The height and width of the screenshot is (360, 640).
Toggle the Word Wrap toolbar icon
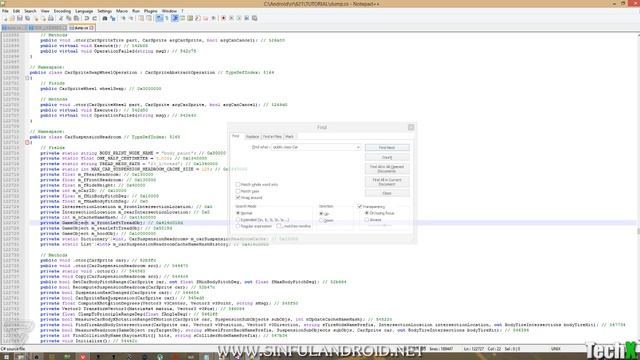tap(159, 18)
